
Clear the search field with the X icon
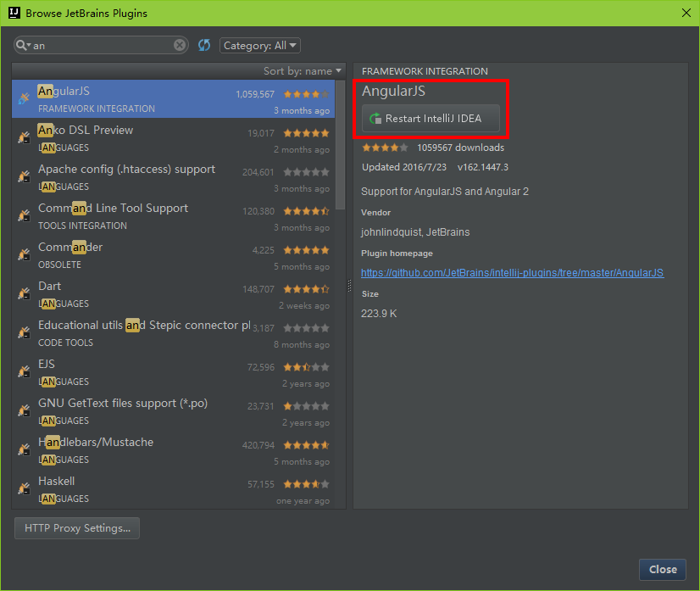click(180, 45)
